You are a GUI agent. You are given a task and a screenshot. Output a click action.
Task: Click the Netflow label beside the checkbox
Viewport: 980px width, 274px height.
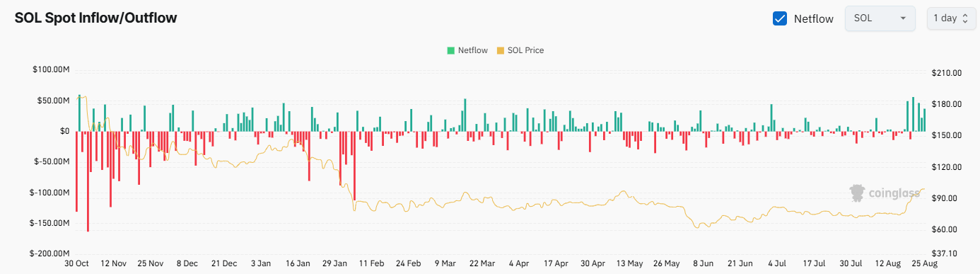[x=814, y=19]
